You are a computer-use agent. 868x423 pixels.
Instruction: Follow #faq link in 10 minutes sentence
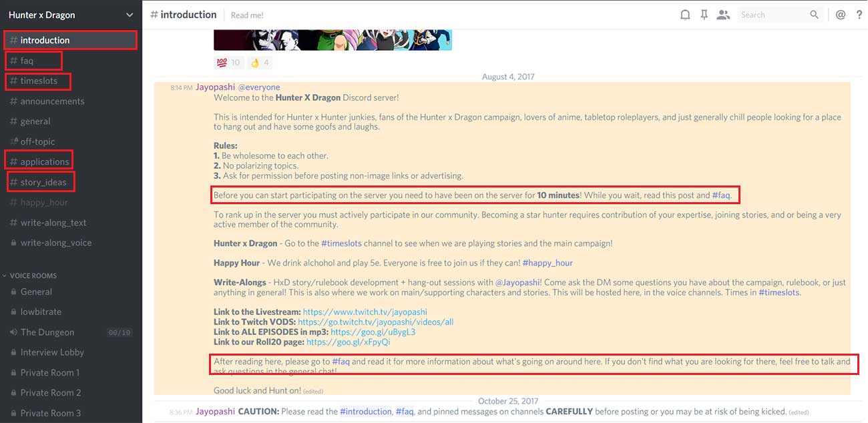722,195
